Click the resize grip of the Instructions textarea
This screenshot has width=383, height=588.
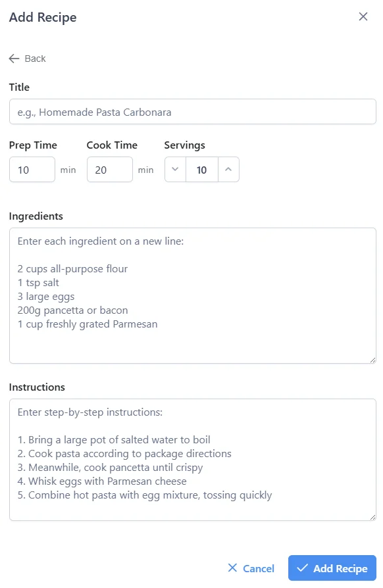point(372,518)
